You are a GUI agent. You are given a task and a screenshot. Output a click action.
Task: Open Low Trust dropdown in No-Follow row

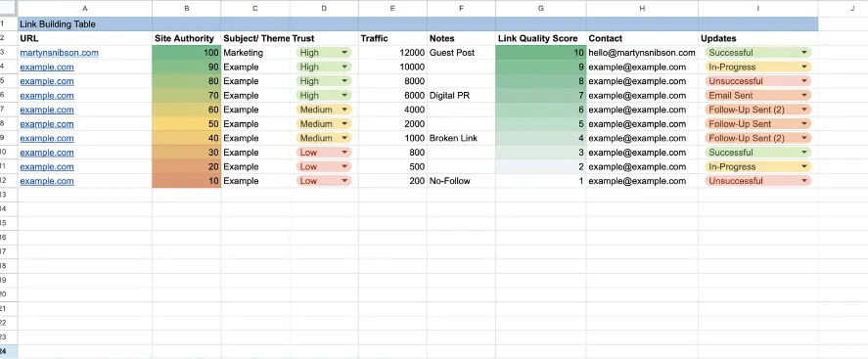click(x=324, y=181)
